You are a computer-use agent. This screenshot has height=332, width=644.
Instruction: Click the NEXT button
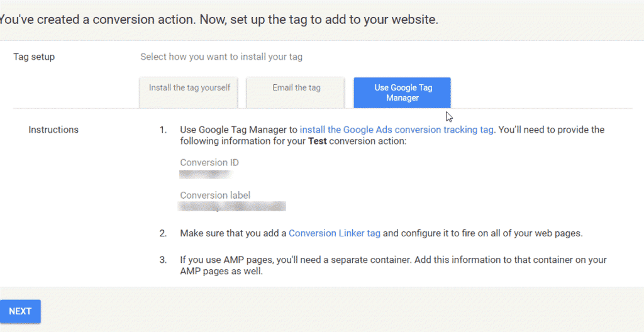(x=20, y=311)
